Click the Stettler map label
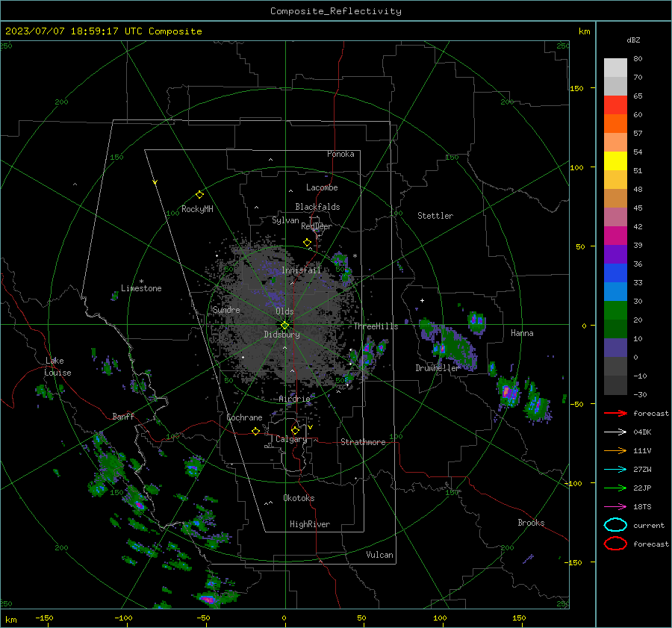The height and width of the screenshot is (628, 672). (435, 216)
